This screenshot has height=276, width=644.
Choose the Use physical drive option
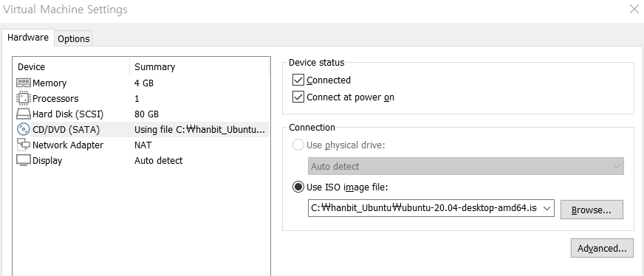298,145
